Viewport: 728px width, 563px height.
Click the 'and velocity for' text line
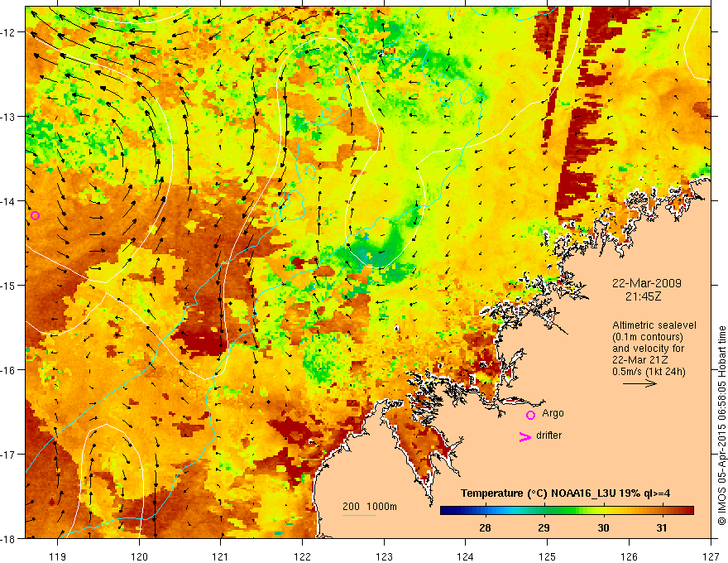coord(648,349)
